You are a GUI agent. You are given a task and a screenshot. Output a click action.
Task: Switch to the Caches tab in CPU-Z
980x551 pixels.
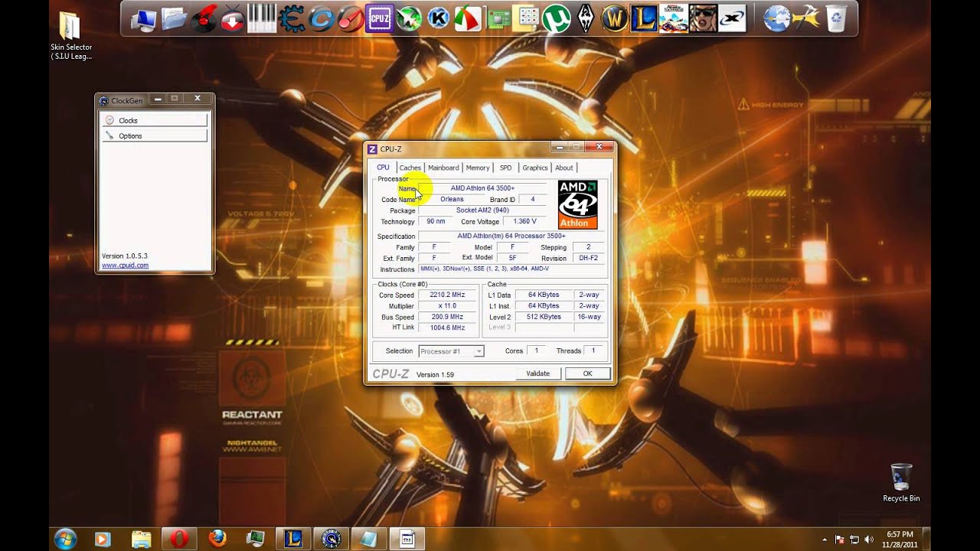[x=410, y=168]
